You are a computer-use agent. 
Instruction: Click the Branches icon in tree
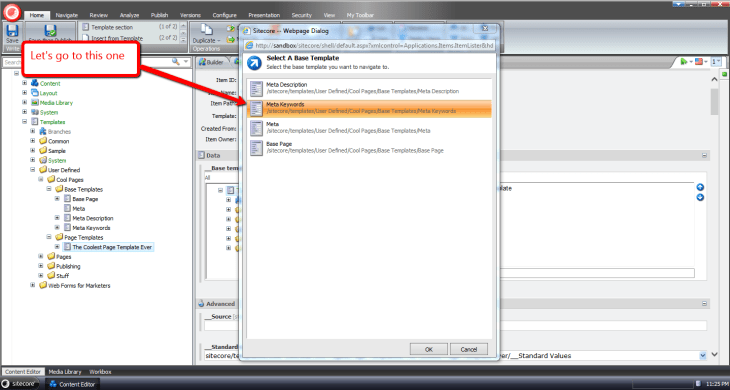click(x=43, y=131)
